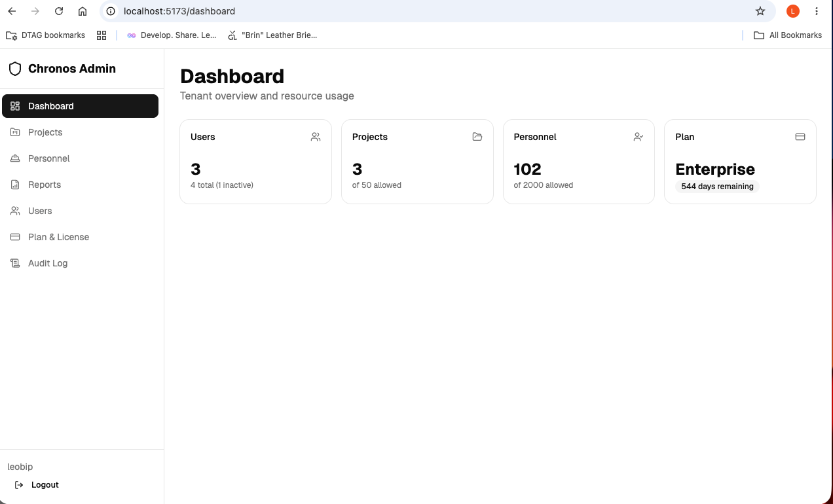Open Audit Log in the sidebar

tap(80, 263)
